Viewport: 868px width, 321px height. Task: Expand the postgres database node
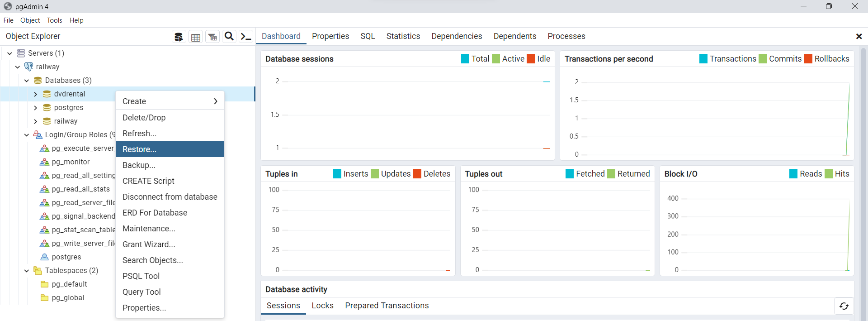[x=36, y=108]
